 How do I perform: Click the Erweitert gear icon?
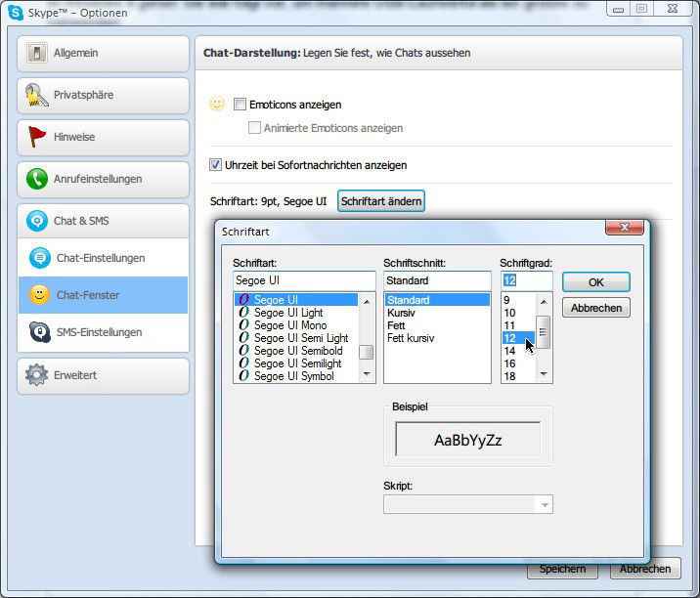pyautogui.click(x=36, y=375)
